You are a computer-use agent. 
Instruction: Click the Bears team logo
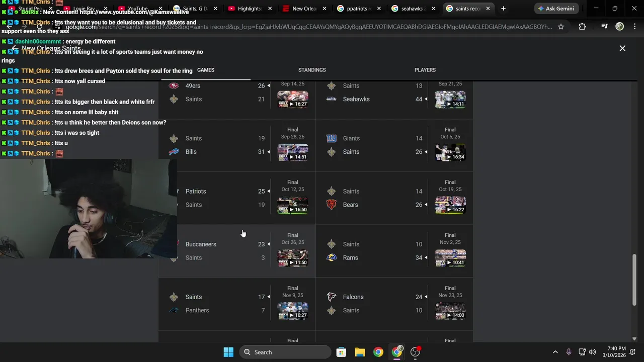[x=331, y=205]
